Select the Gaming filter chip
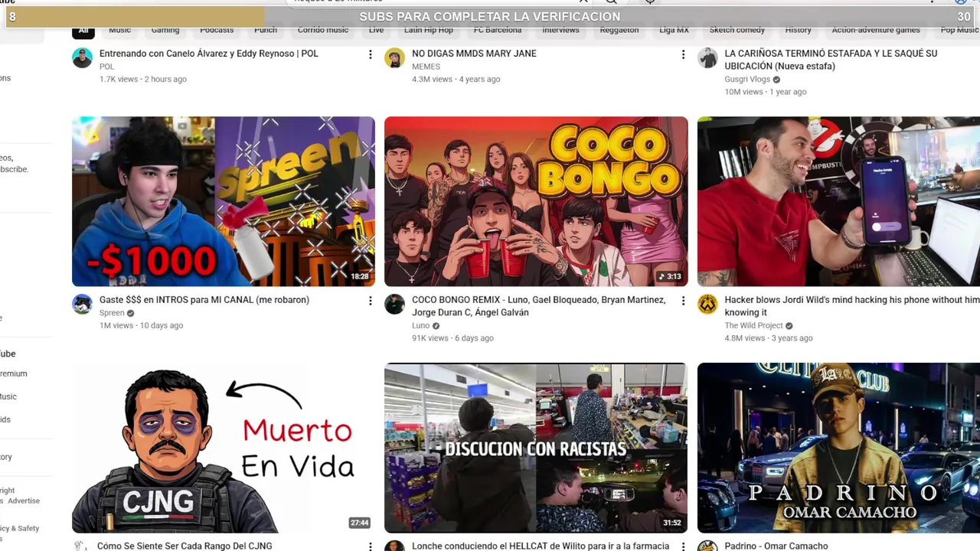 (165, 31)
